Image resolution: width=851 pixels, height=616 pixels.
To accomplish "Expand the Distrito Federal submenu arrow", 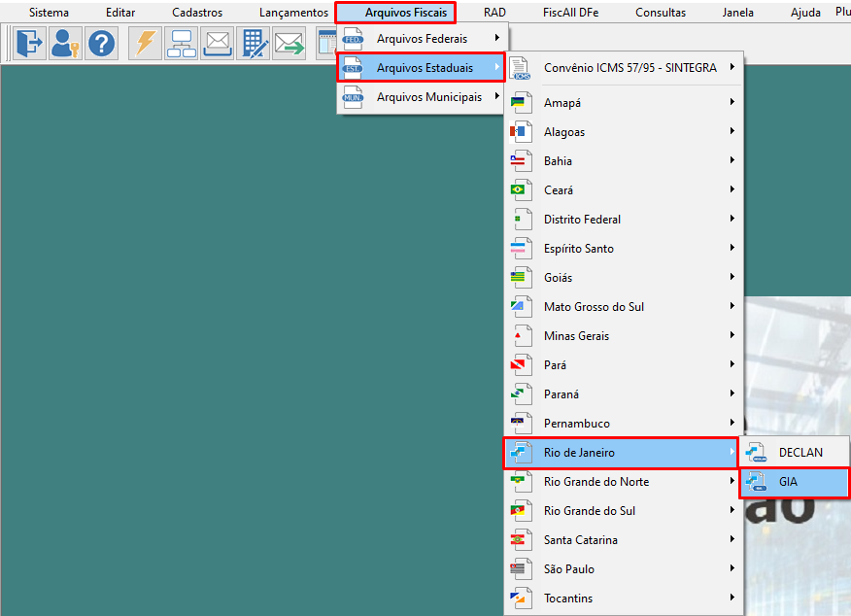I will click(x=732, y=219).
